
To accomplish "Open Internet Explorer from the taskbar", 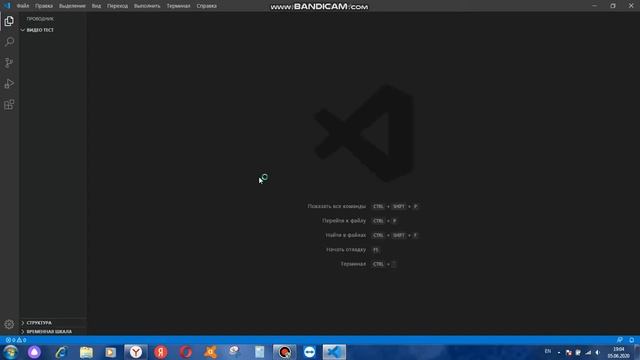I will click(x=61, y=352).
